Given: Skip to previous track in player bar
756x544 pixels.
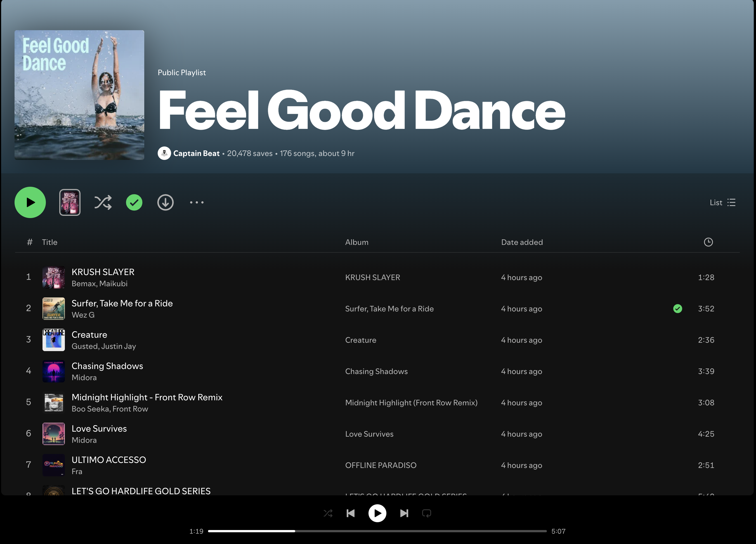Looking at the screenshot, I should click(x=351, y=513).
